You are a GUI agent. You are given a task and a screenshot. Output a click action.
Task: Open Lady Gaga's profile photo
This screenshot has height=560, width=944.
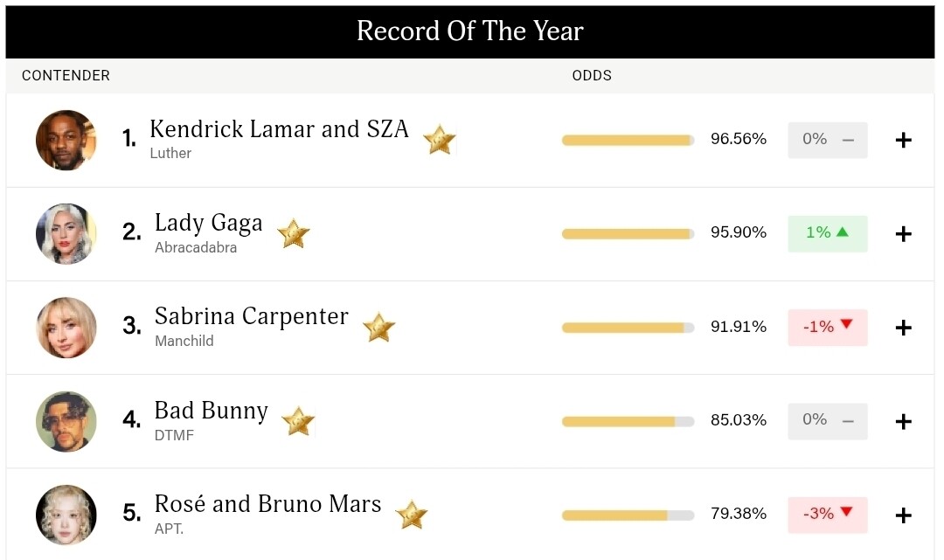pyautogui.click(x=66, y=233)
